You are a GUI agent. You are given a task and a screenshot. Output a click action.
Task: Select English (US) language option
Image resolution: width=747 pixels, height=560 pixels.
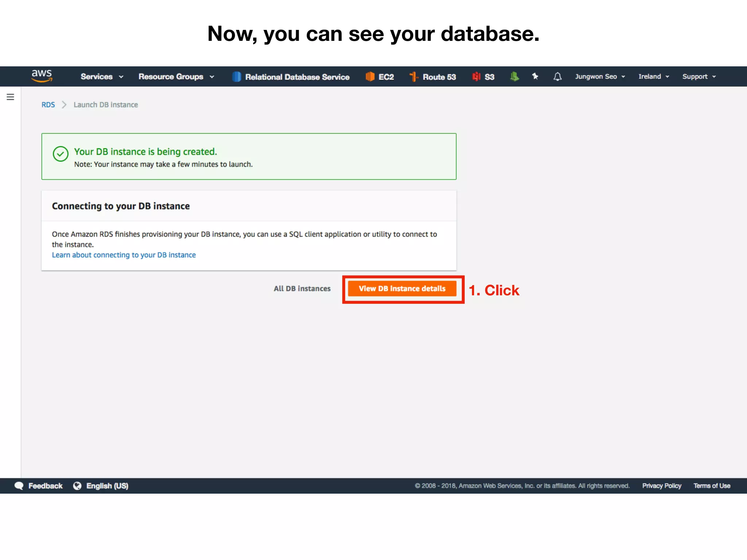coord(107,486)
